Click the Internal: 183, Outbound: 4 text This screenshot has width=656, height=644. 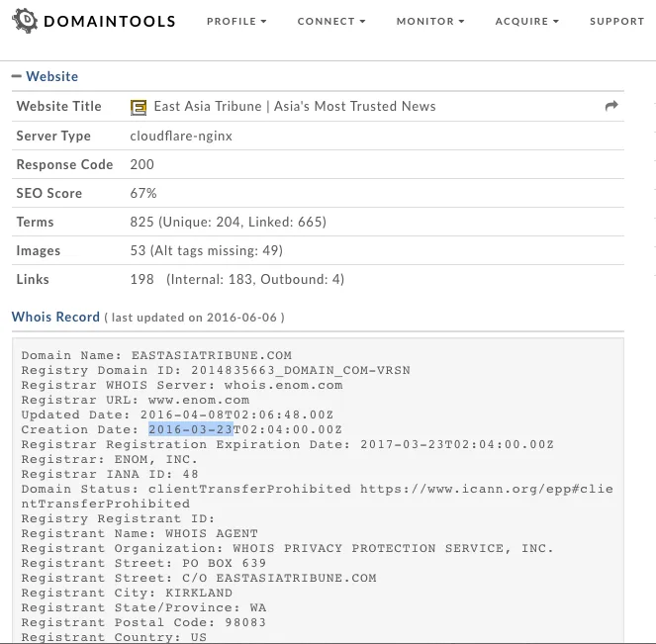click(x=255, y=279)
